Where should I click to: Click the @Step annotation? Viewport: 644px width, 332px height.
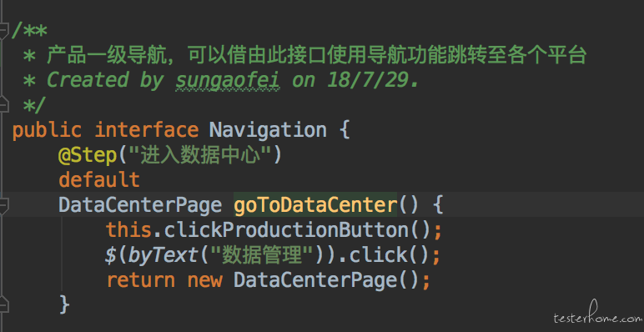click(88, 156)
